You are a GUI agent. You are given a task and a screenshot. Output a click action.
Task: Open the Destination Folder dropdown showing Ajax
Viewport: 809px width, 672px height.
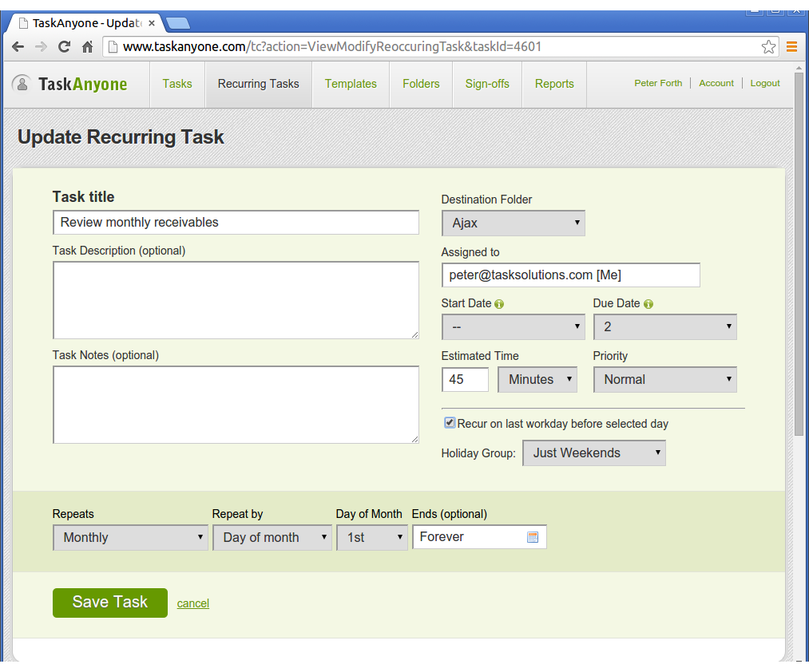coord(514,223)
